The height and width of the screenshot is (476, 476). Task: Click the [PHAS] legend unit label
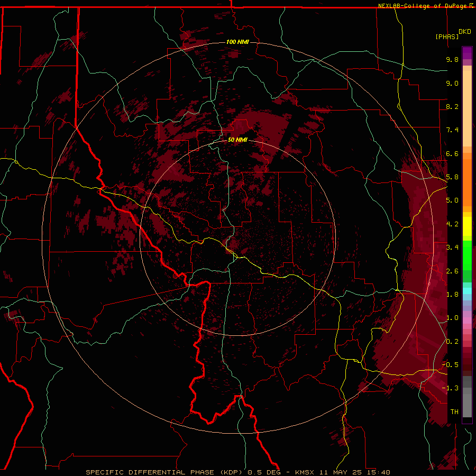447,37
